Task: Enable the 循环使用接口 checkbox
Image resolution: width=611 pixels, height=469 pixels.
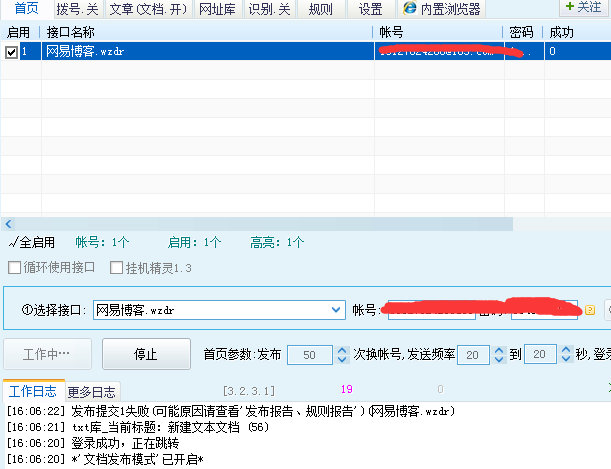Action: 14,268
